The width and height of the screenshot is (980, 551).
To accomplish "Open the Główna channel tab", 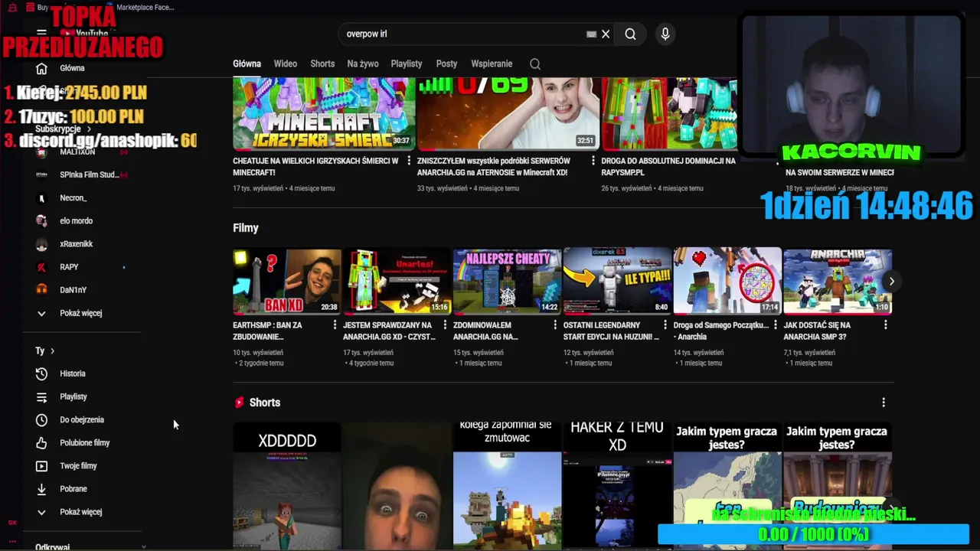I will [247, 64].
